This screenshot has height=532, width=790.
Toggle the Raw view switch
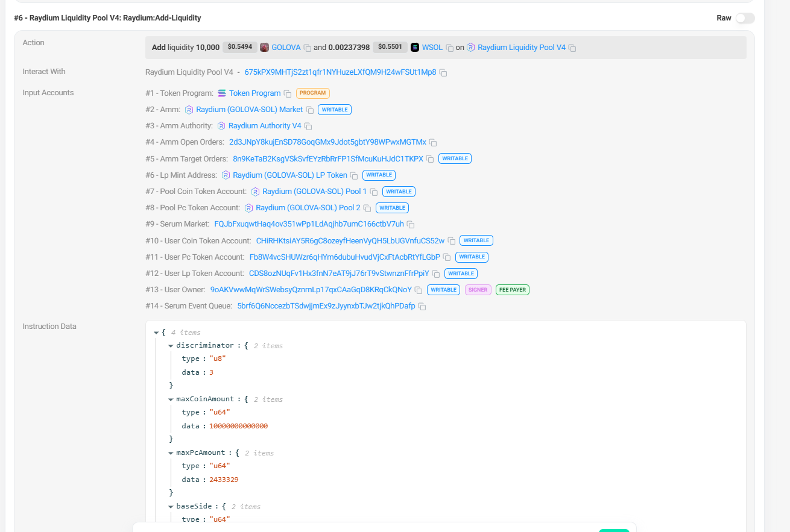point(745,18)
